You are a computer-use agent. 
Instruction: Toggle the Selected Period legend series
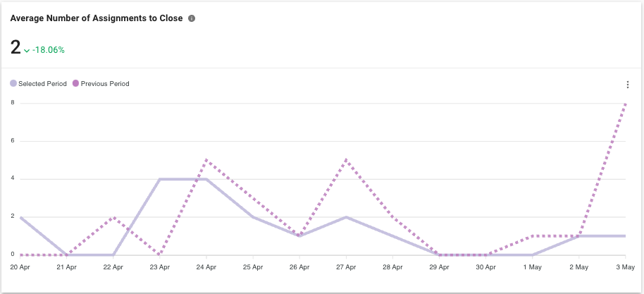(x=42, y=84)
